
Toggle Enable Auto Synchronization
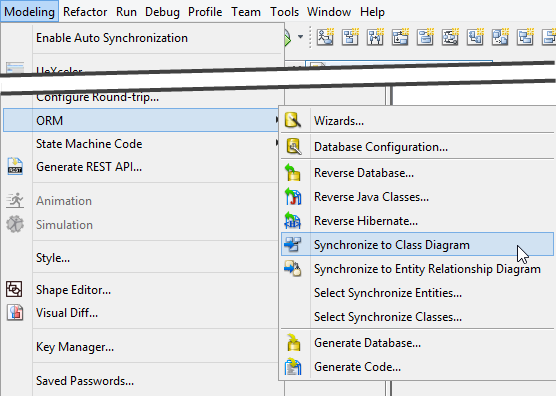tap(112, 38)
